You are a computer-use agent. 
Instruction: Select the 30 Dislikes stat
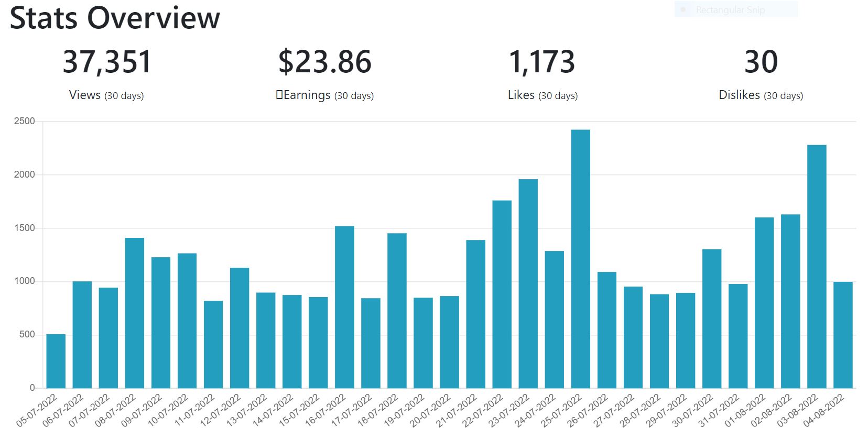(x=761, y=73)
